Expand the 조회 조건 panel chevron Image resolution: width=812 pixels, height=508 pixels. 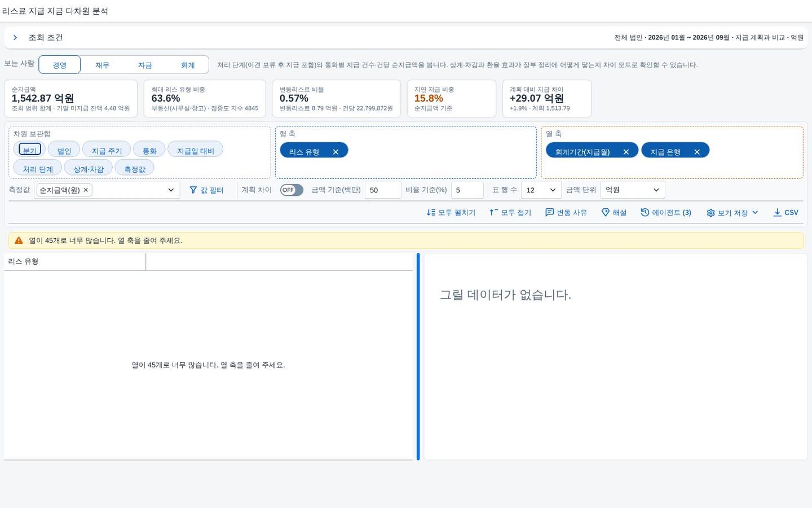[15, 38]
